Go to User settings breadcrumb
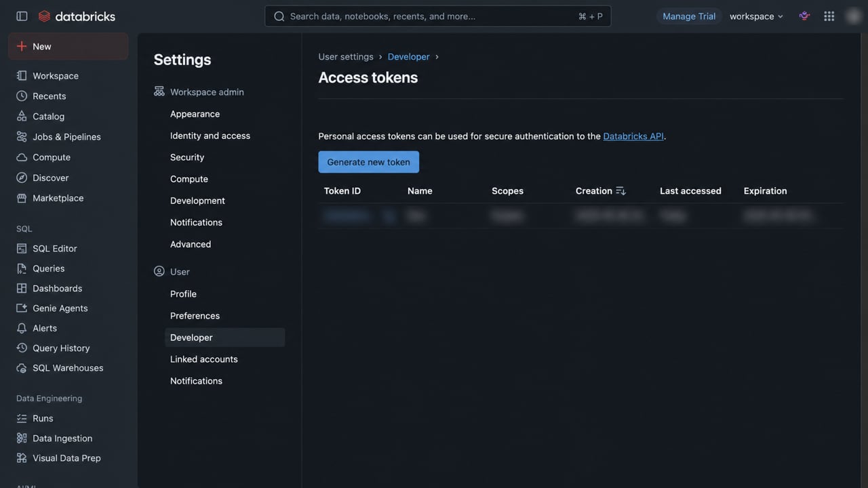This screenshot has height=488, width=868. pos(346,57)
